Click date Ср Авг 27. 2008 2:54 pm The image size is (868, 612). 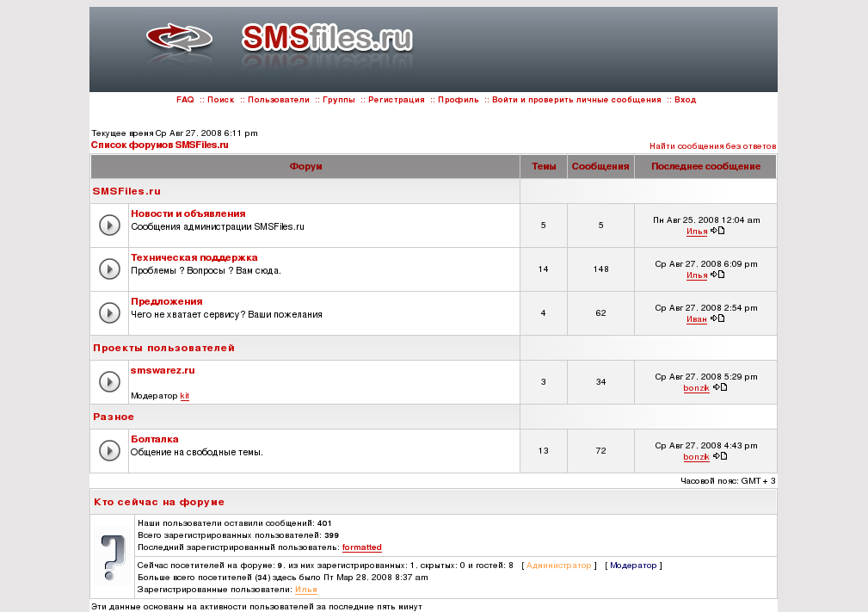706,307
